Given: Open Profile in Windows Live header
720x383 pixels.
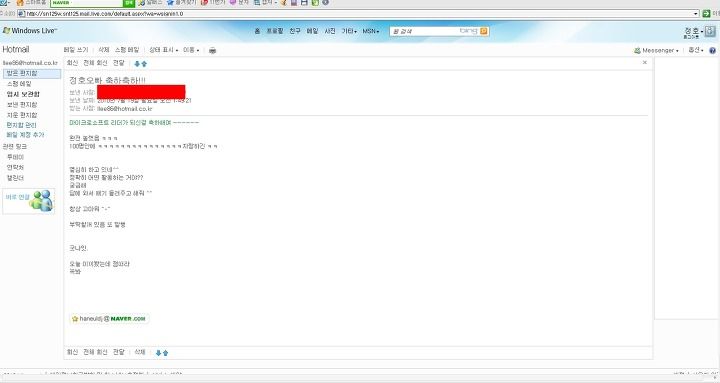Looking at the screenshot, I should 275,31.
